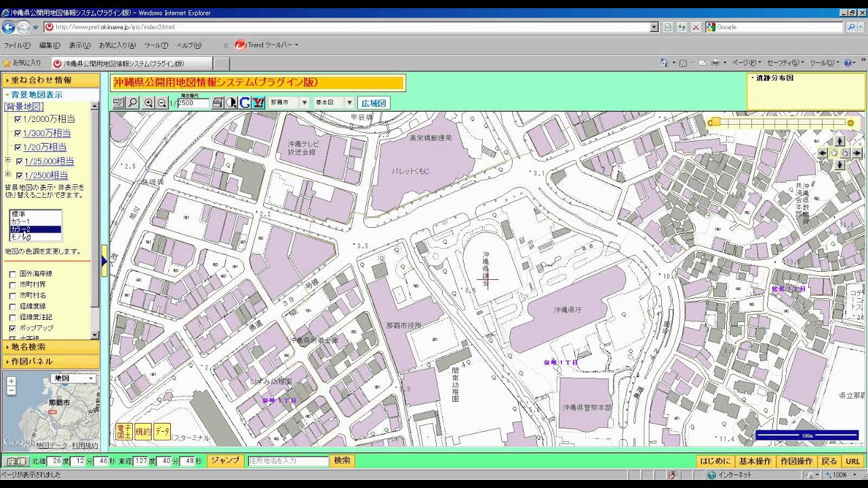
Task: Zoom out on the Google overview minimap
Action: (x=11, y=391)
